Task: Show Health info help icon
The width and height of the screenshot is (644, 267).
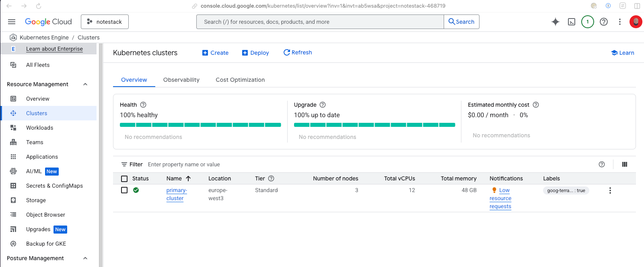Action: pos(143,105)
